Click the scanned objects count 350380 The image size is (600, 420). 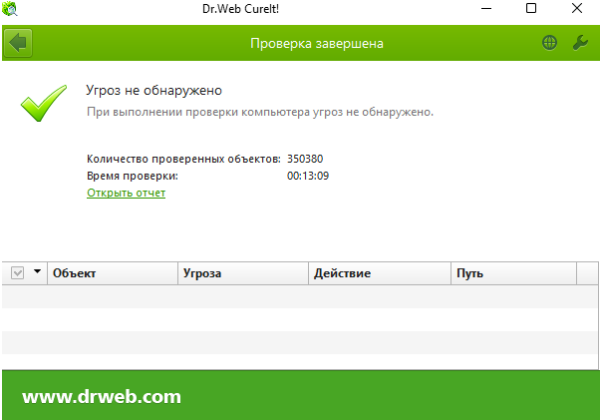tap(305, 159)
